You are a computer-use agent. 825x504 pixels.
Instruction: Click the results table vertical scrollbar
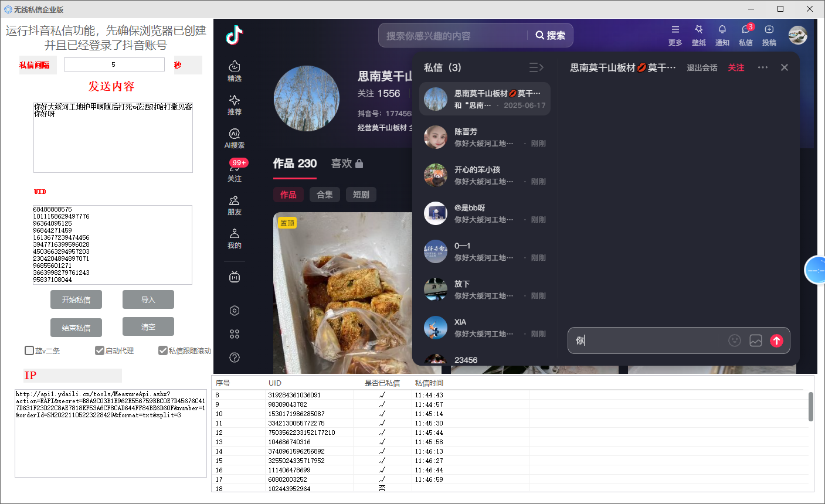pos(811,407)
